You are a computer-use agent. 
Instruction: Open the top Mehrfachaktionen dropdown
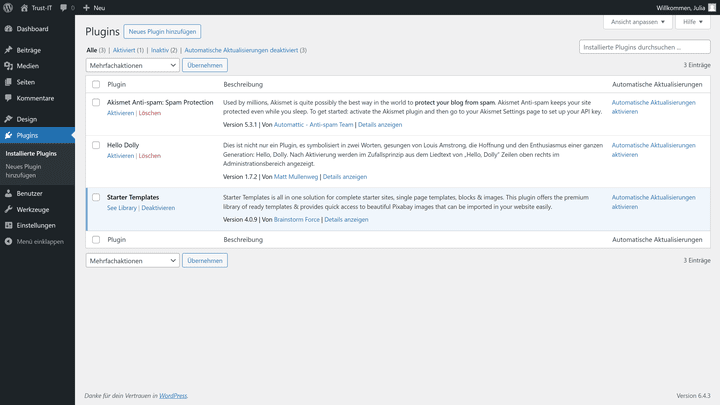point(132,65)
